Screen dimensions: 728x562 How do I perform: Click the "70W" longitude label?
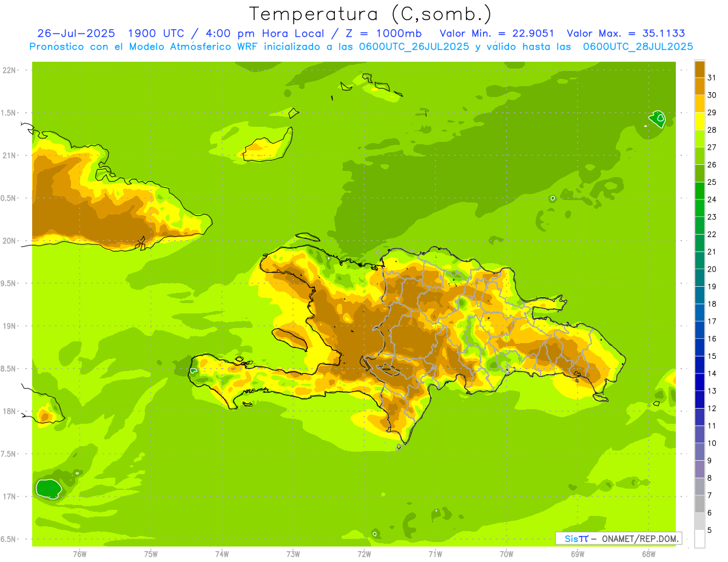[506, 554]
